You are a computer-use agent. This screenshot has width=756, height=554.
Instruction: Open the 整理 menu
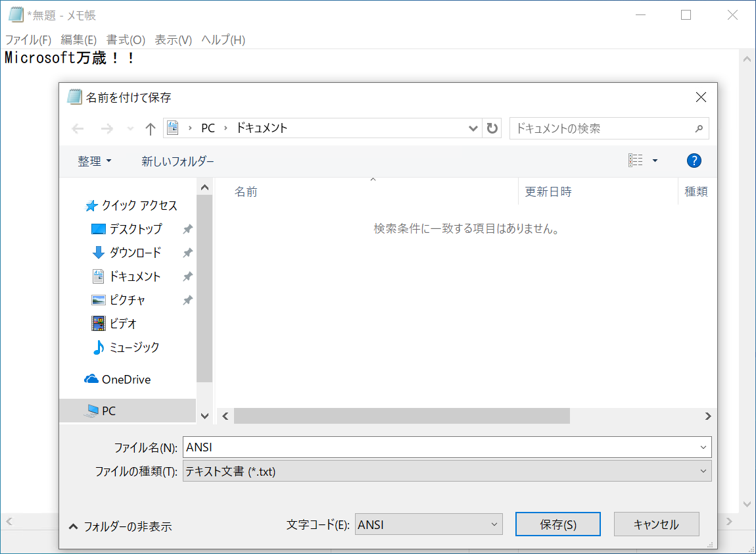click(x=95, y=161)
